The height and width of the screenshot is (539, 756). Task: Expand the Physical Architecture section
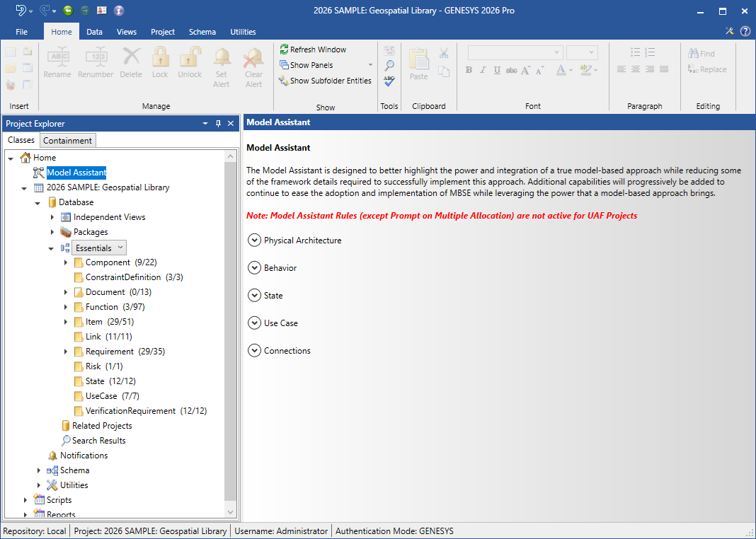(x=255, y=240)
